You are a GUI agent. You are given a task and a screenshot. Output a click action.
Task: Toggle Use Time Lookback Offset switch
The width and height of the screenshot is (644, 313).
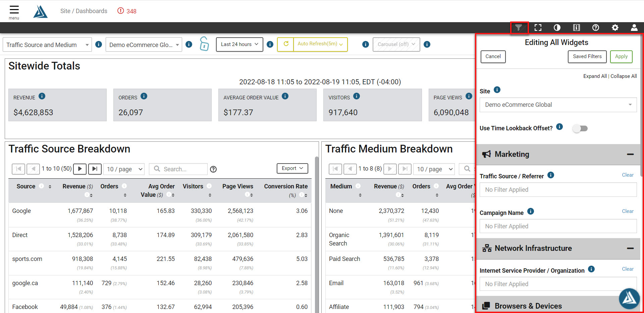point(580,128)
